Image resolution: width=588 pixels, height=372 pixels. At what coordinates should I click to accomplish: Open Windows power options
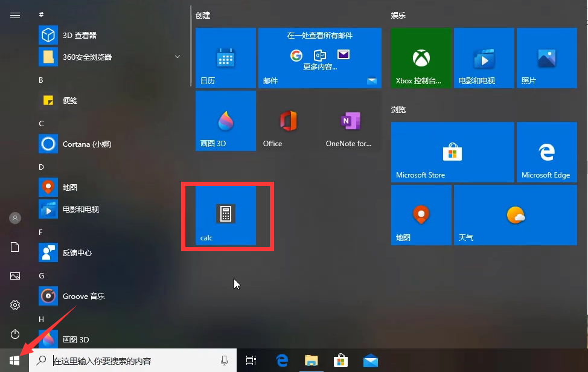15,334
